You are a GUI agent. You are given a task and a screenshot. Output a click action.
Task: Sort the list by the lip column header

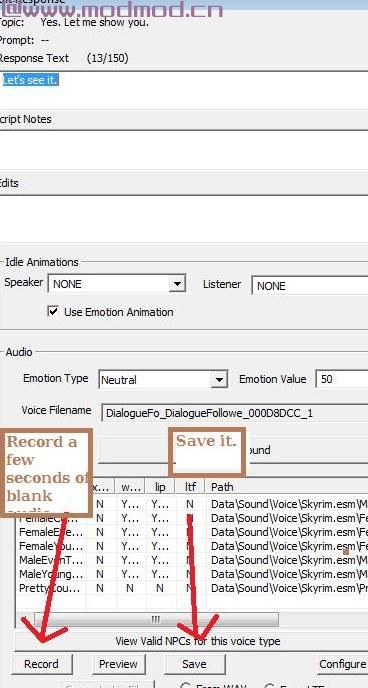pyautogui.click(x=161, y=487)
